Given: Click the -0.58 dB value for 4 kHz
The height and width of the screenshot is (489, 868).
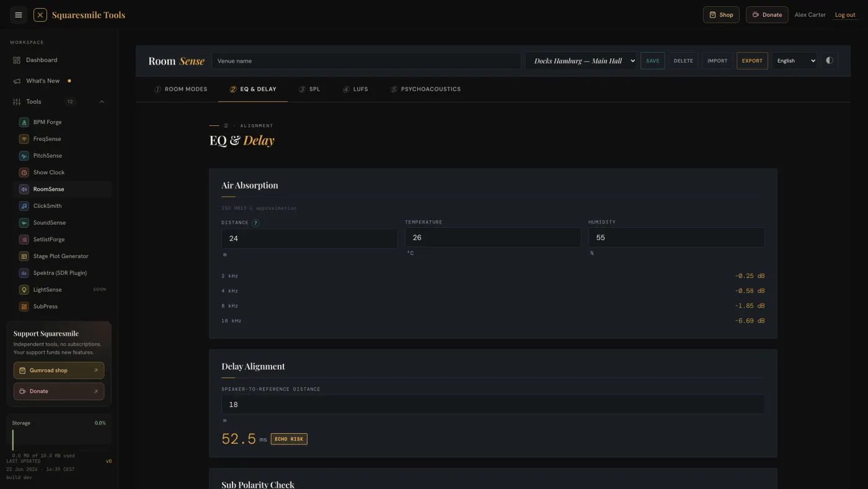Looking at the screenshot, I should click(x=750, y=291).
